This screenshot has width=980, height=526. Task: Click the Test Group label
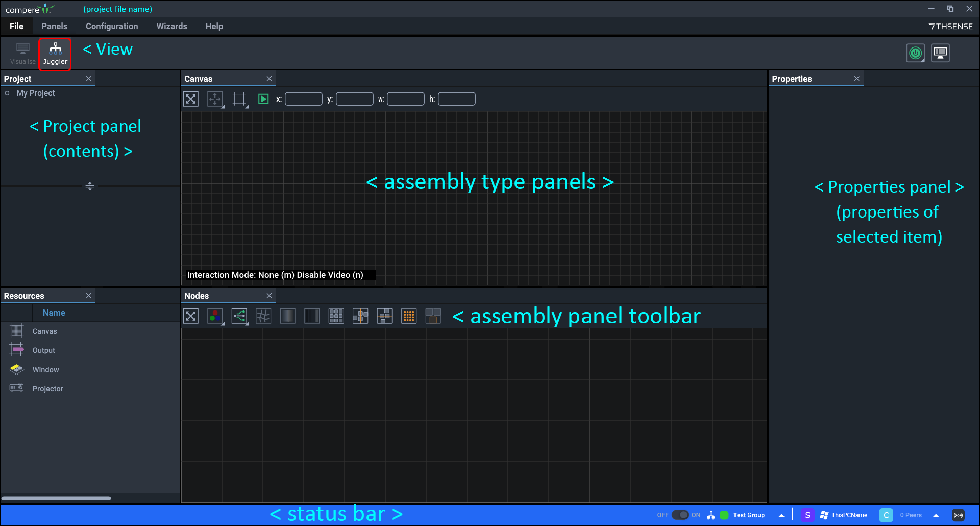(x=749, y=515)
